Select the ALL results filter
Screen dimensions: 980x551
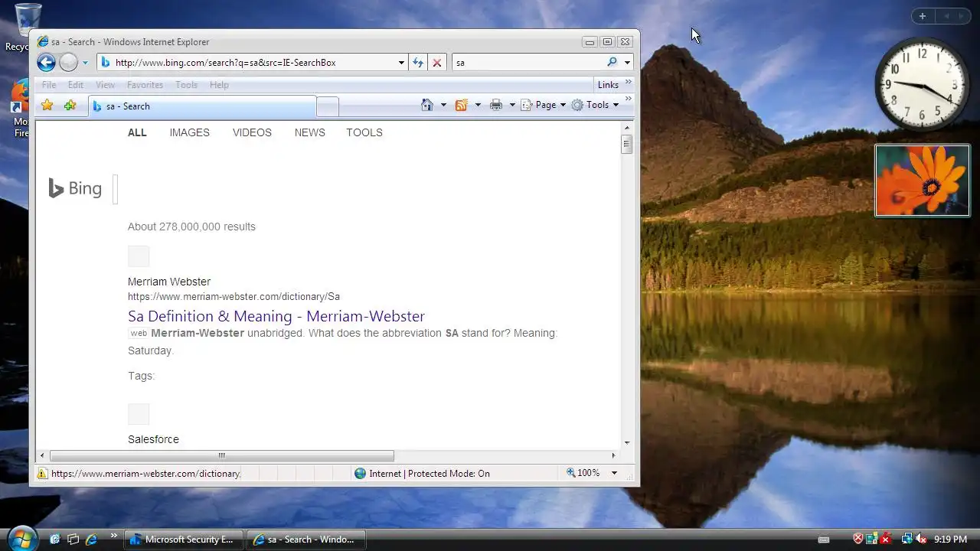[x=137, y=132]
